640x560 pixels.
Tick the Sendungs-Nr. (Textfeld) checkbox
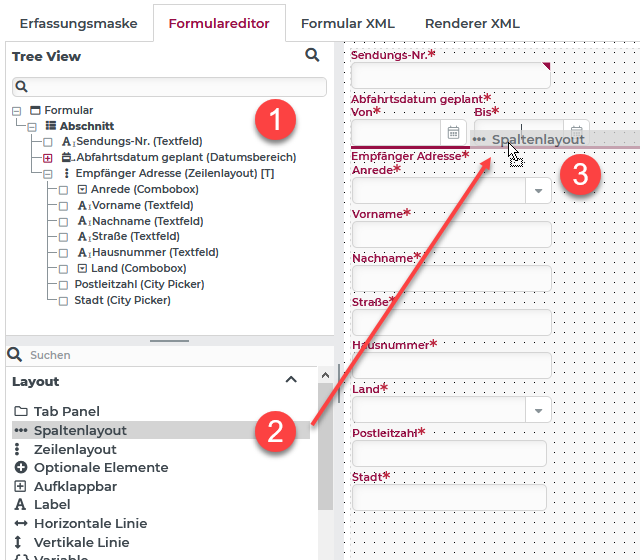pyautogui.click(x=48, y=142)
